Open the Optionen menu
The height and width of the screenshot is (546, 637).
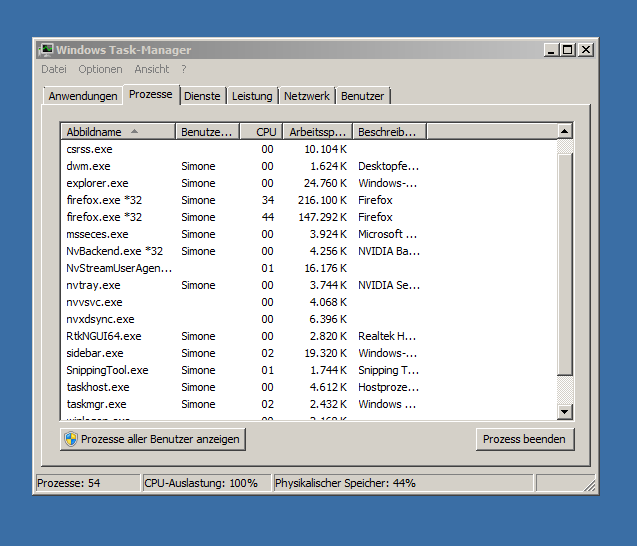100,69
